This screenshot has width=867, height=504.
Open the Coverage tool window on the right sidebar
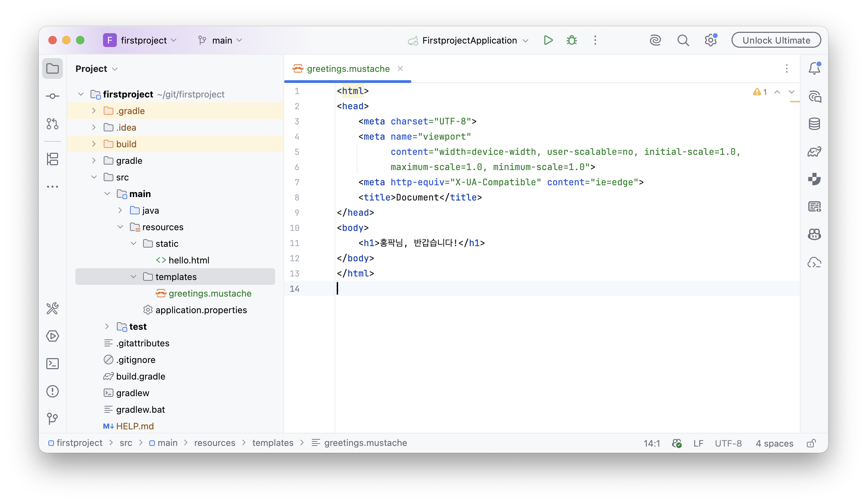tap(814, 179)
